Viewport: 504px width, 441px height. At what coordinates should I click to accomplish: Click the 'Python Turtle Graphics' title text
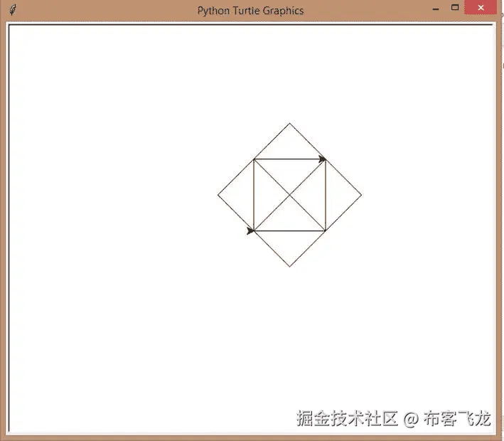coord(250,11)
